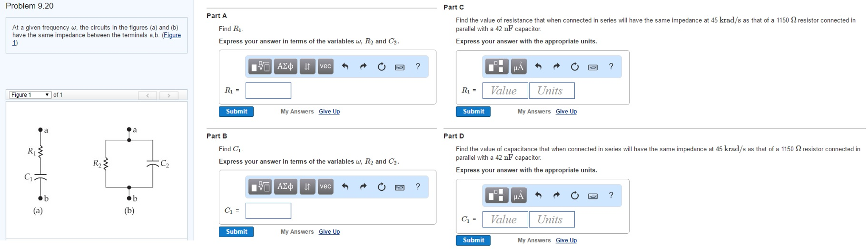Reset the Part A answer field

pyautogui.click(x=381, y=66)
